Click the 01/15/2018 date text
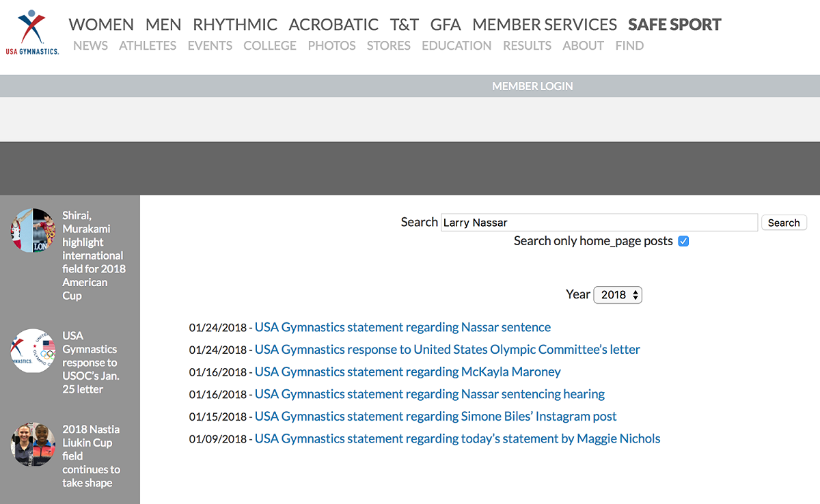 (218, 417)
